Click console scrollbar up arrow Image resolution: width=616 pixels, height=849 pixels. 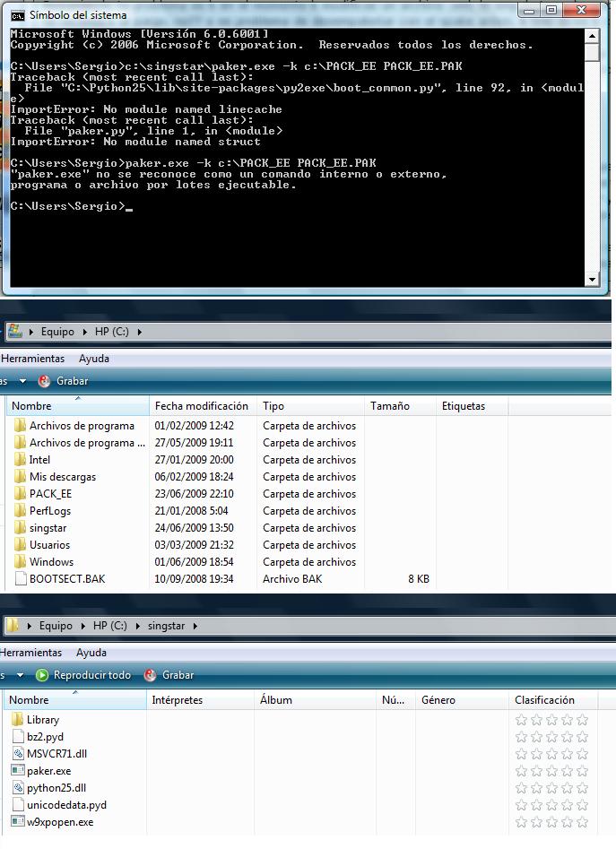click(x=592, y=36)
